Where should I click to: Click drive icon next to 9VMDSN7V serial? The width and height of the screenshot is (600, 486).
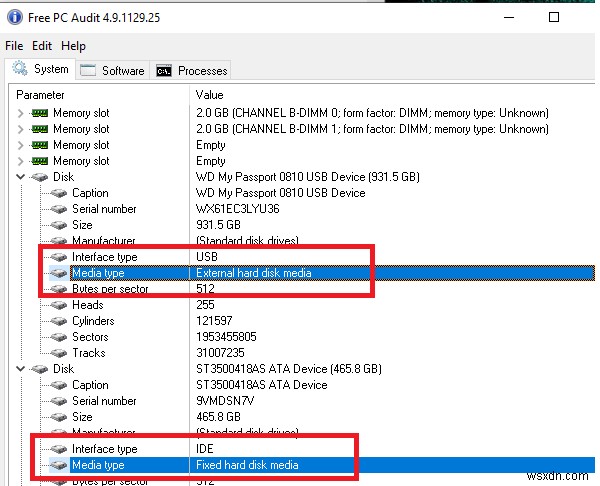[x=59, y=401]
